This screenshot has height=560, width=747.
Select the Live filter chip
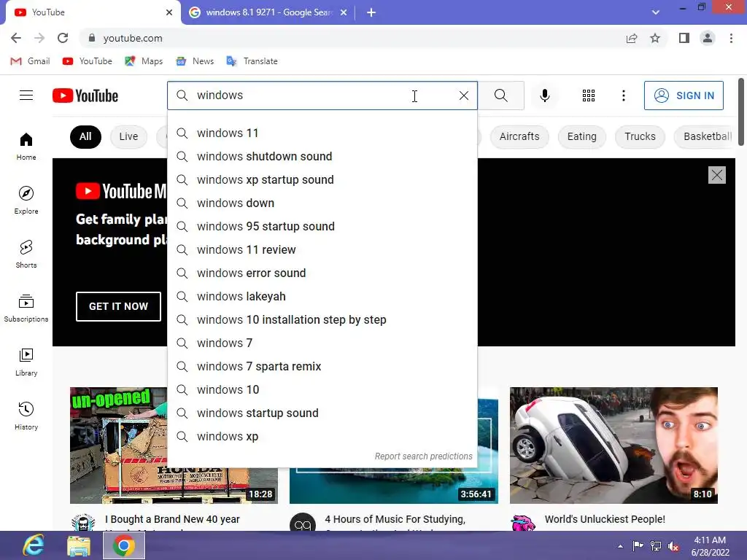128,136
